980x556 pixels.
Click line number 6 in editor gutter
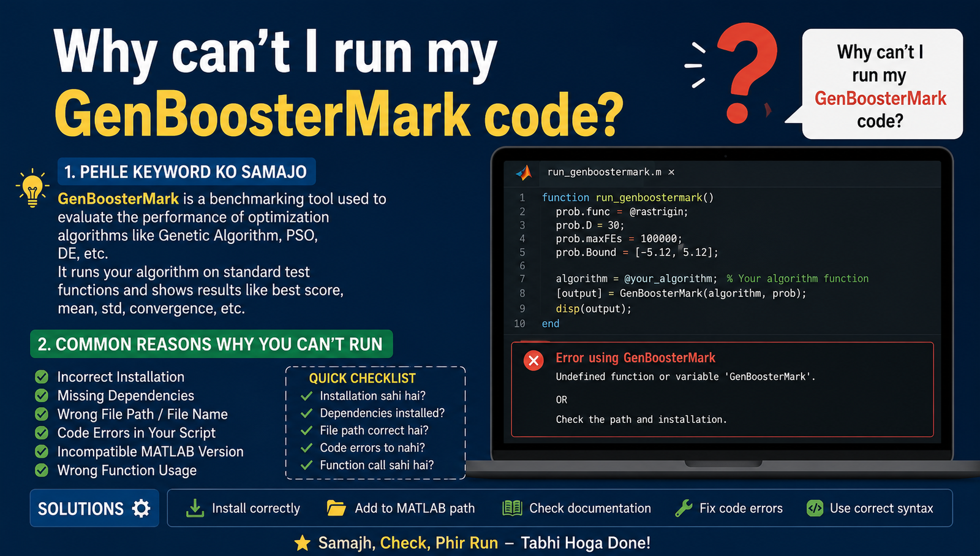click(x=522, y=265)
